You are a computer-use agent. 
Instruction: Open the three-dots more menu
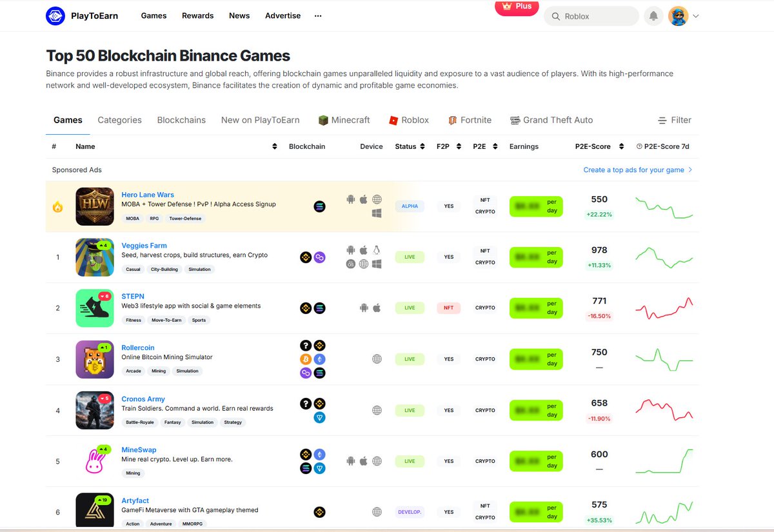[318, 16]
